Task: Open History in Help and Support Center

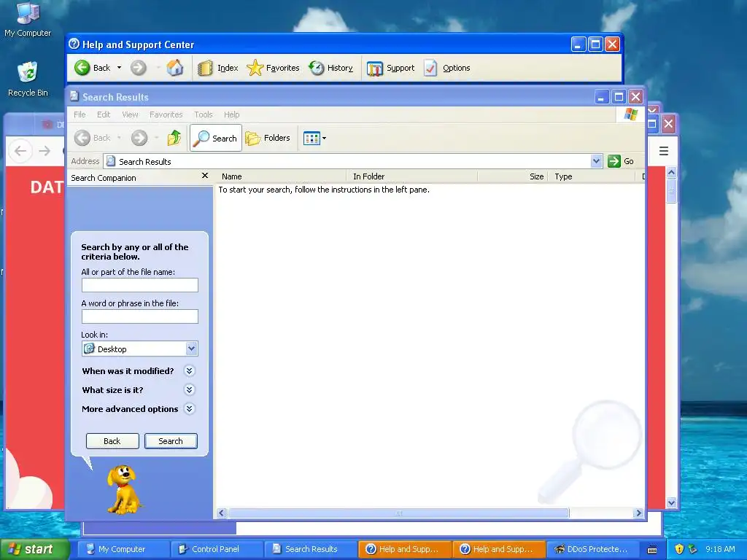Action: tap(330, 68)
